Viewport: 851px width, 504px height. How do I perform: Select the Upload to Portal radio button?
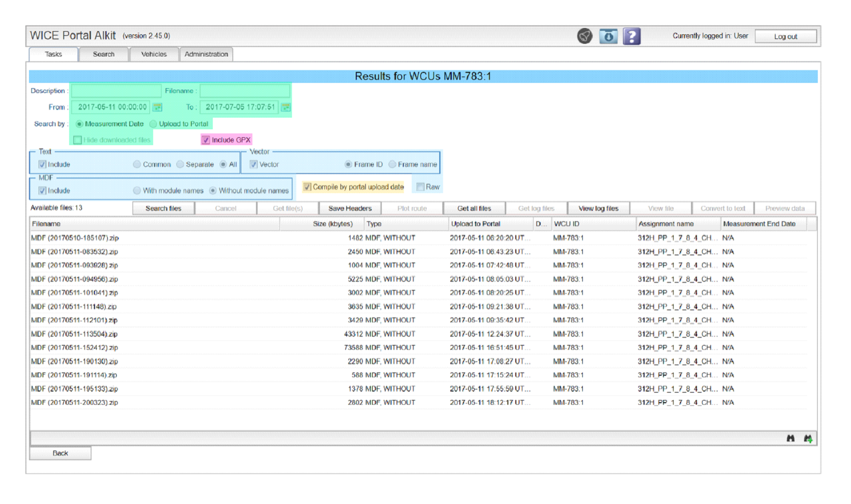click(153, 124)
